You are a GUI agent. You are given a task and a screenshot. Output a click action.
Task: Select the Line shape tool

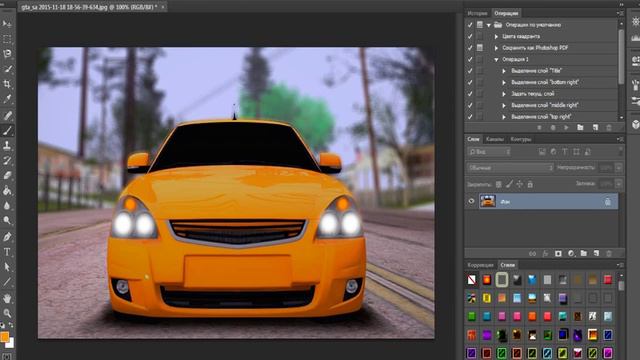[7, 282]
